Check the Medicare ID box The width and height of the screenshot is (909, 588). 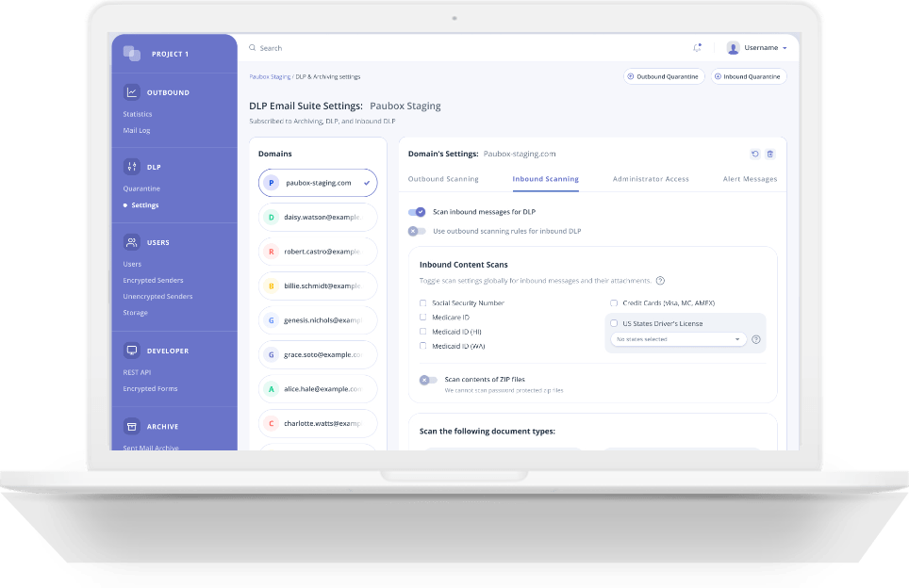422,317
